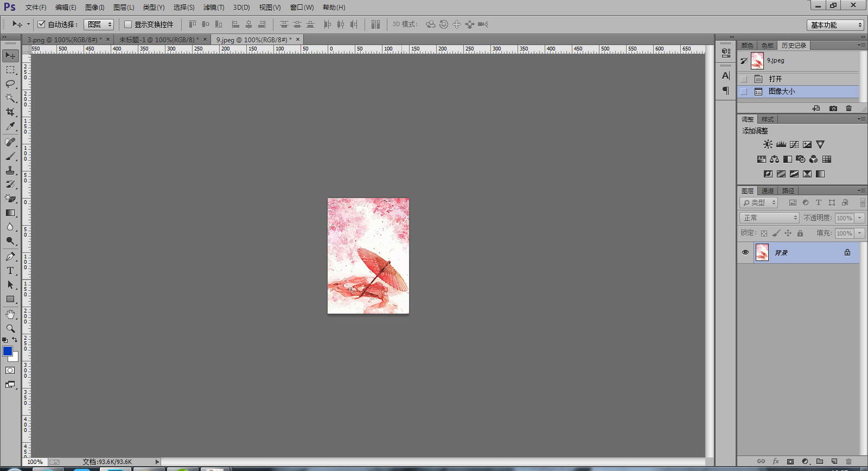
Task: Open the status bar info arrow menu
Action: point(157,462)
